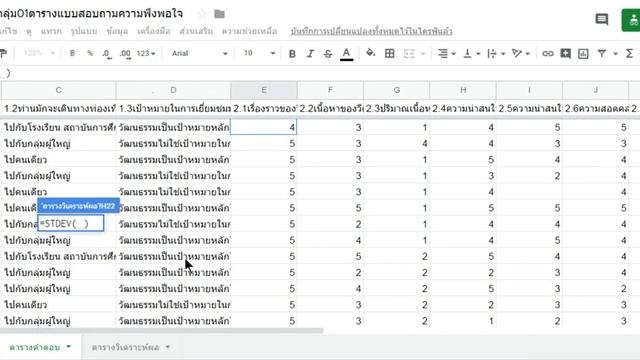The image size is (640, 360).
Task: Open the zoom level dropdown
Action: point(39,53)
